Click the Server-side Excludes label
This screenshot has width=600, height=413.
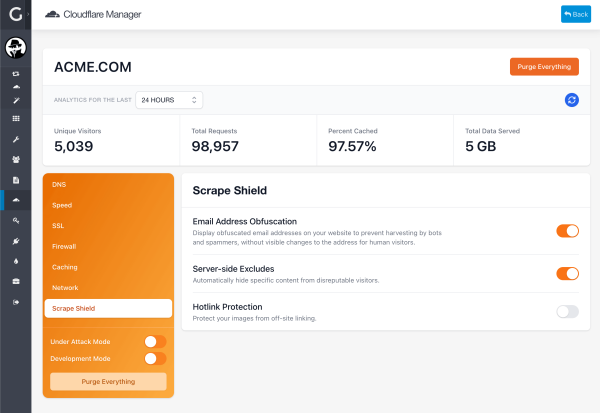233,269
